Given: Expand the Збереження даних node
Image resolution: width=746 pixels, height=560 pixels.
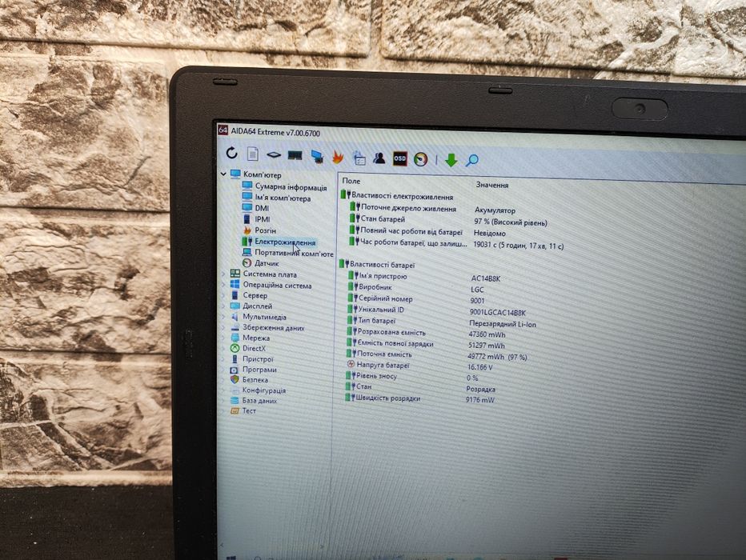Looking at the screenshot, I should click(223, 327).
